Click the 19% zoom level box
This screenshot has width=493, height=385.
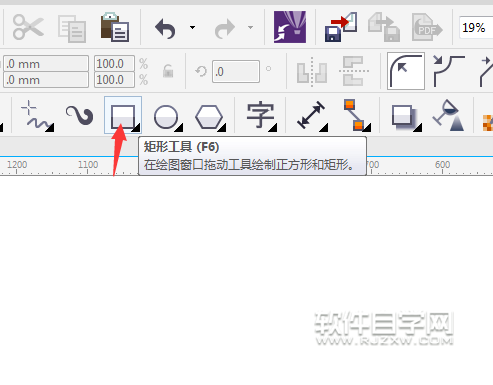[x=476, y=27]
